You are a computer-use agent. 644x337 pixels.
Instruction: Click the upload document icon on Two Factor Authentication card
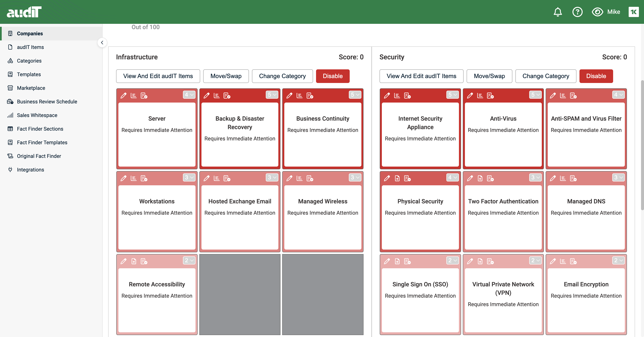point(480,178)
